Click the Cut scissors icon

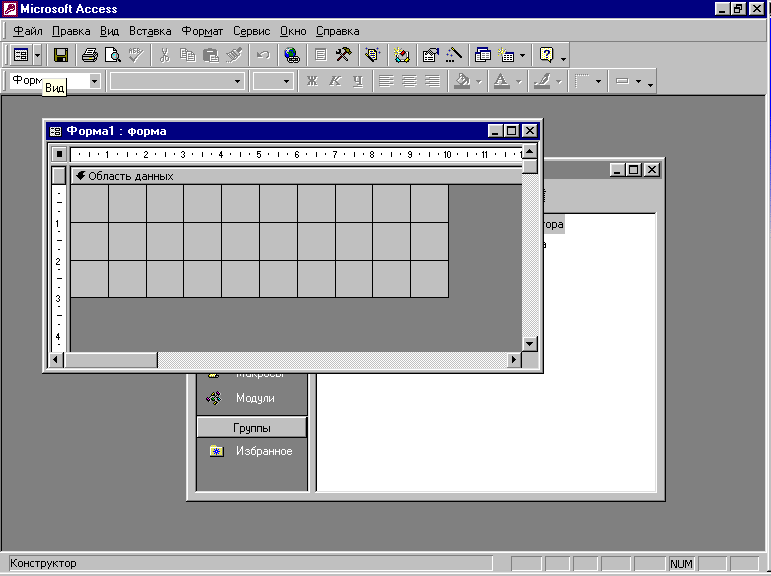pyautogui.click(x=165, y=55)
